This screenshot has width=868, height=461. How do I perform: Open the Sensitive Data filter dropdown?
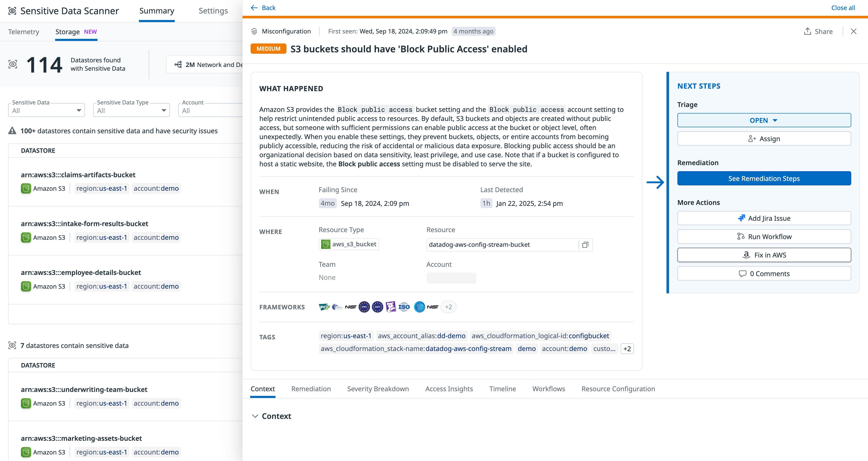click(x=47, y=110)
